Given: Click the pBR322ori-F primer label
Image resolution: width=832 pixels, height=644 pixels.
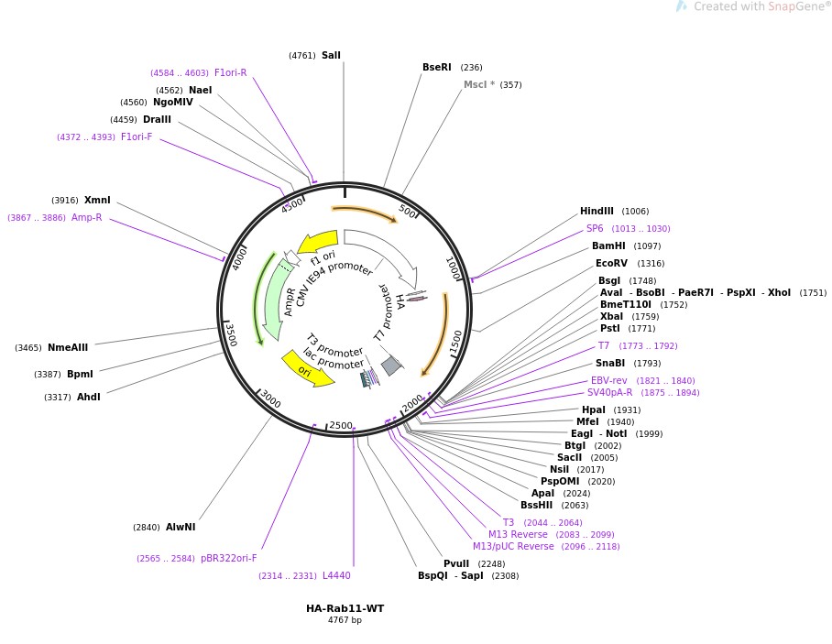Looking at the screenshot, I should click(228, 558).
